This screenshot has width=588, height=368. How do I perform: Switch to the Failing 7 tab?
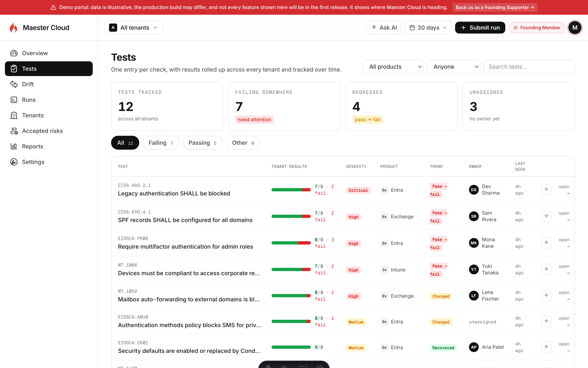(x=161, y=143)
